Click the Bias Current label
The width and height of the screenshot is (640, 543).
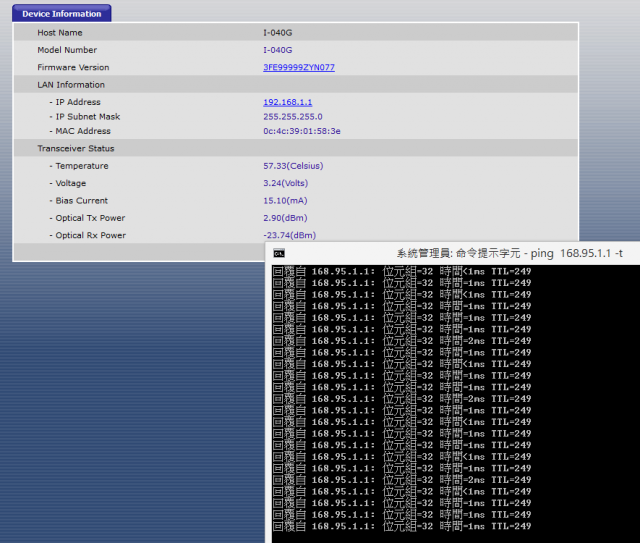click(82, 200)
